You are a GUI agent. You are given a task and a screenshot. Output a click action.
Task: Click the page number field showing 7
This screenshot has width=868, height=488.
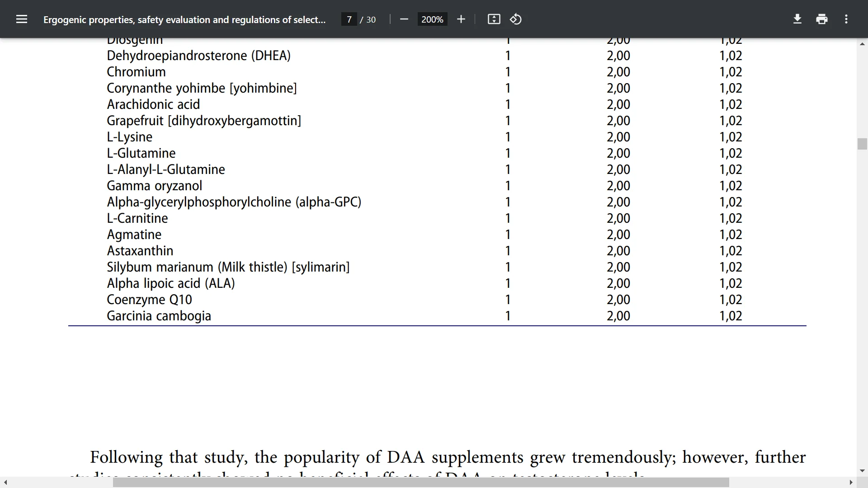click(x=349, y=19)
